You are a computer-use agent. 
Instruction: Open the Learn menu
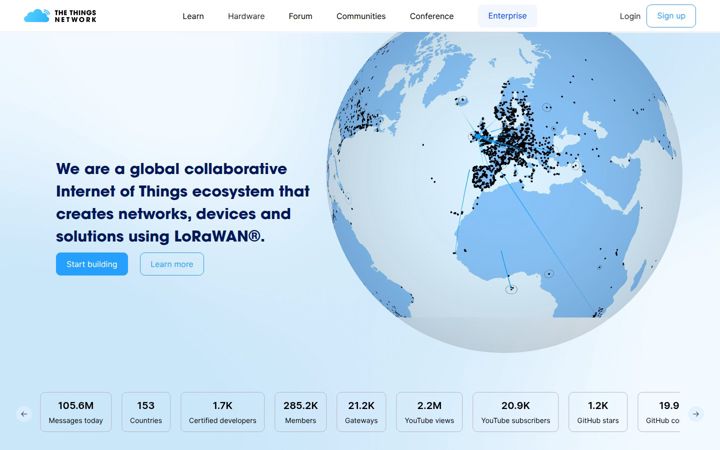click(x=193, y=16)
